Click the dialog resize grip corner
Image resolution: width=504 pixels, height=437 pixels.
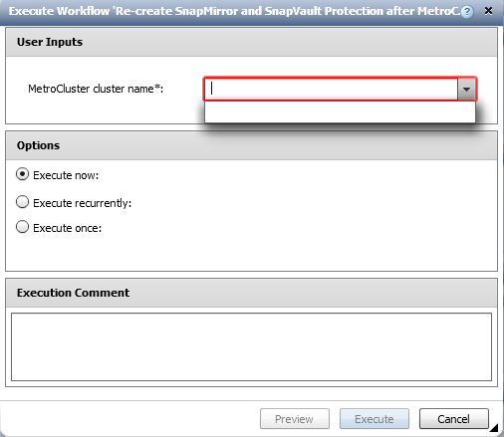point(494,428)
